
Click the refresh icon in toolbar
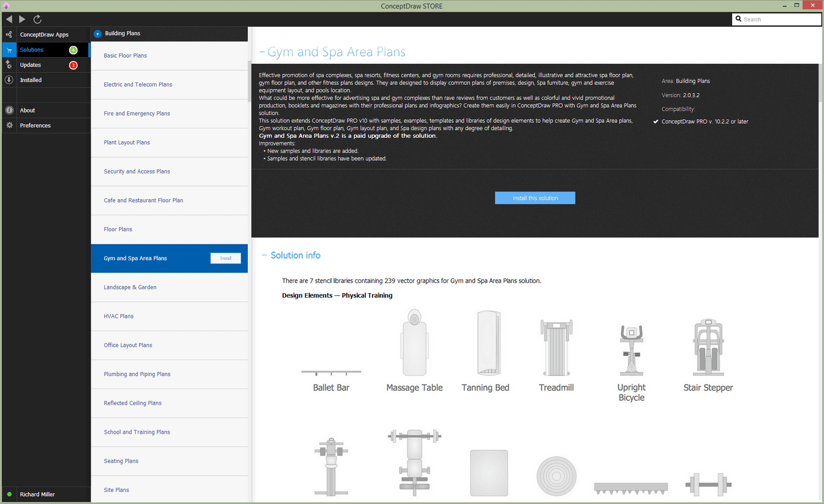click(x=37, y=19)
